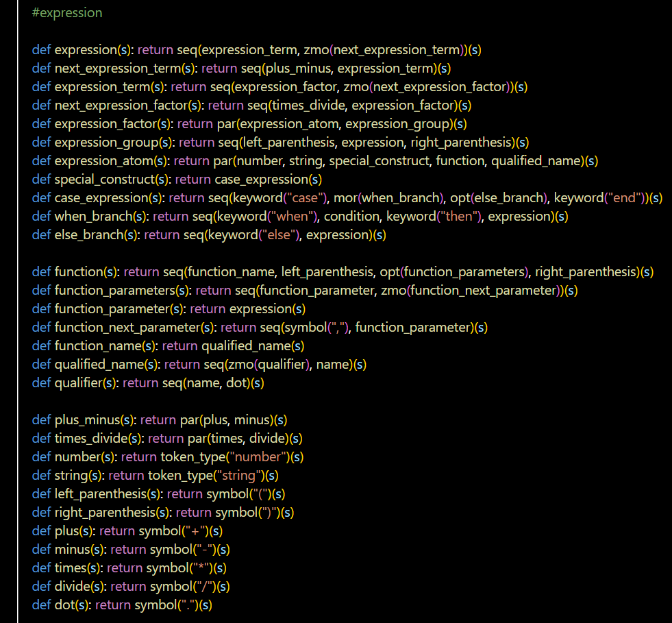Click 'zmo(next_expression_term)' in the expression line
The image size is (672, 623).
click(x=384, y=50)
